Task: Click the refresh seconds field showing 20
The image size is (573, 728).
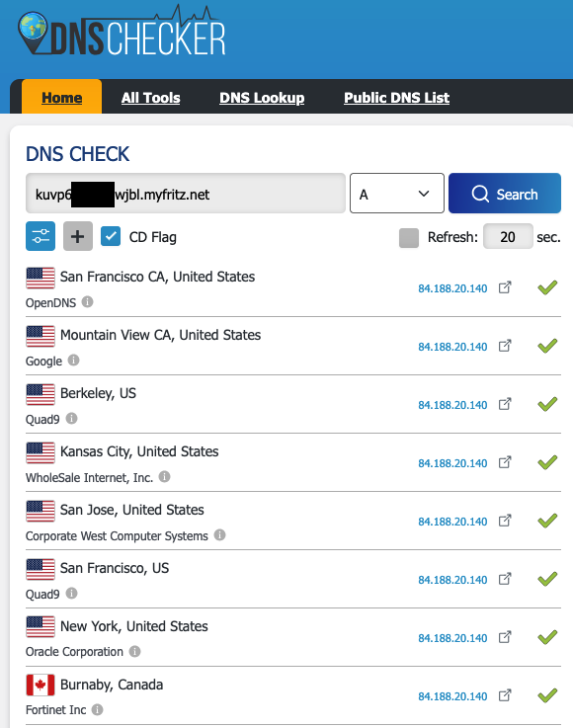Action: [508, 237]
